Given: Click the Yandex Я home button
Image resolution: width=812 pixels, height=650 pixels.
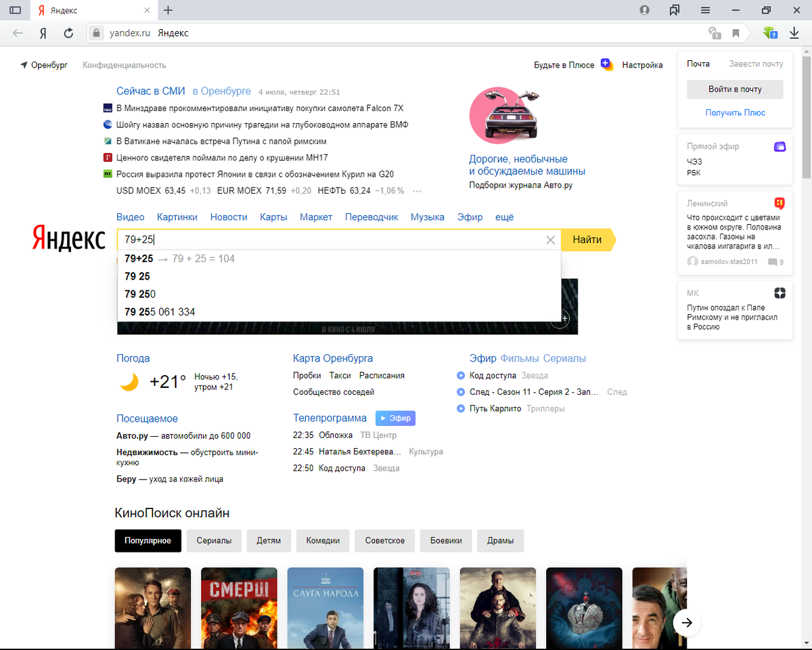Looking at the screenshot, I should (x=43, y=32).
